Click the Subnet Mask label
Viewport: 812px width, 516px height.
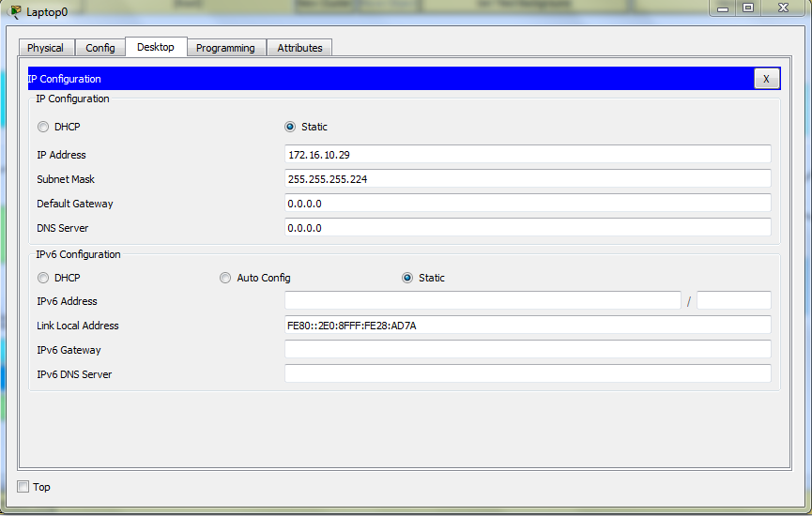[66, 179]
